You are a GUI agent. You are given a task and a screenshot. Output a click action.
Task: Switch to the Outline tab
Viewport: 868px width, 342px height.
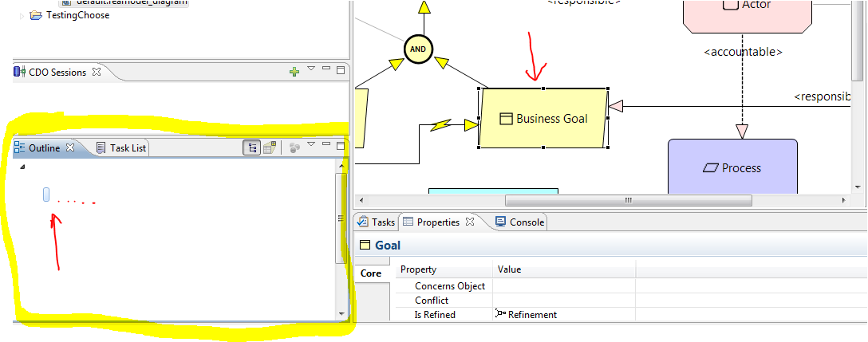(x=45, y=147)
